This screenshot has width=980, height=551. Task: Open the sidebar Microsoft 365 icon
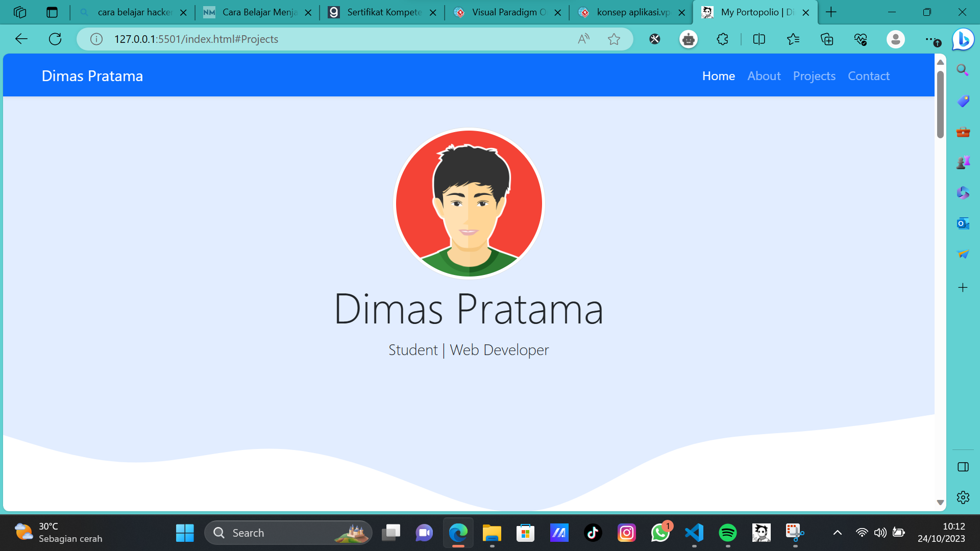(x=963, y=193)
